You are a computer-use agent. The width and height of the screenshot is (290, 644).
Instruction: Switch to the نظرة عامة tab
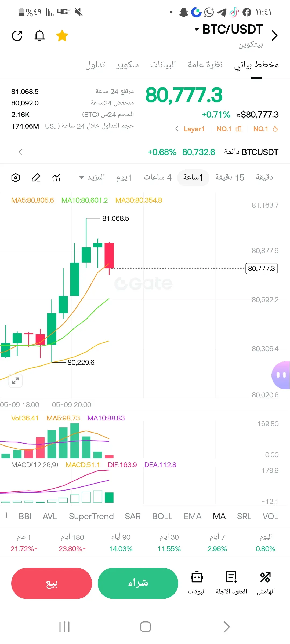pyautogui.click(x=205, y=65)
